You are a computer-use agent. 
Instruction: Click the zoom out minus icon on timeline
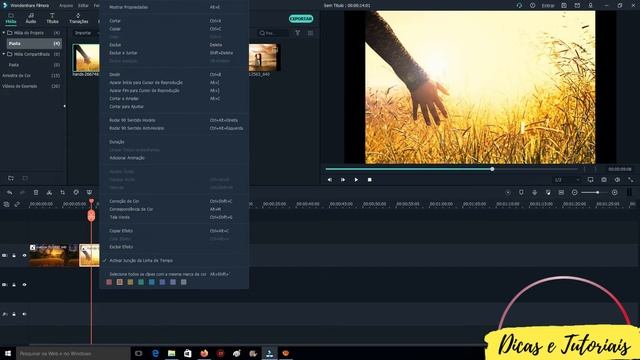click(x=575, y=192)
